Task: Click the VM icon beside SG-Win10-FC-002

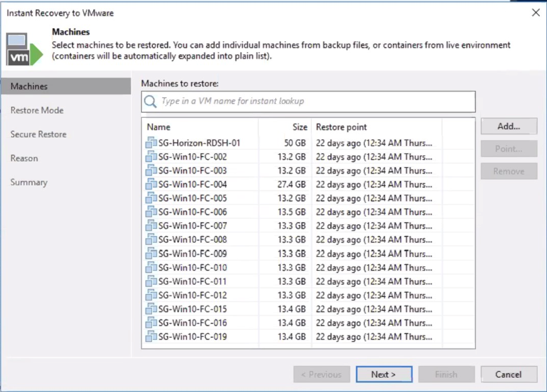Action: point(151,156)
